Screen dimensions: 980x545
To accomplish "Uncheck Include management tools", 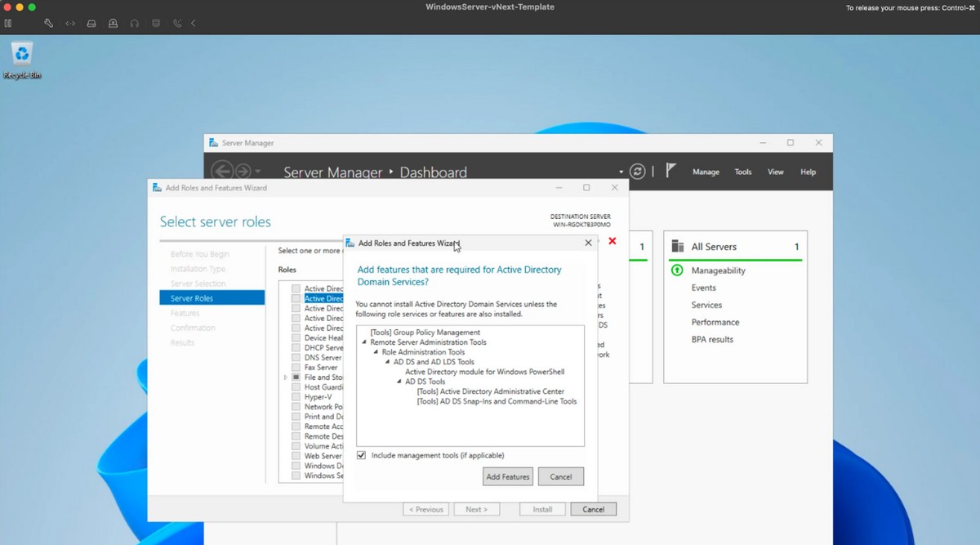I will tap(360, 455).
